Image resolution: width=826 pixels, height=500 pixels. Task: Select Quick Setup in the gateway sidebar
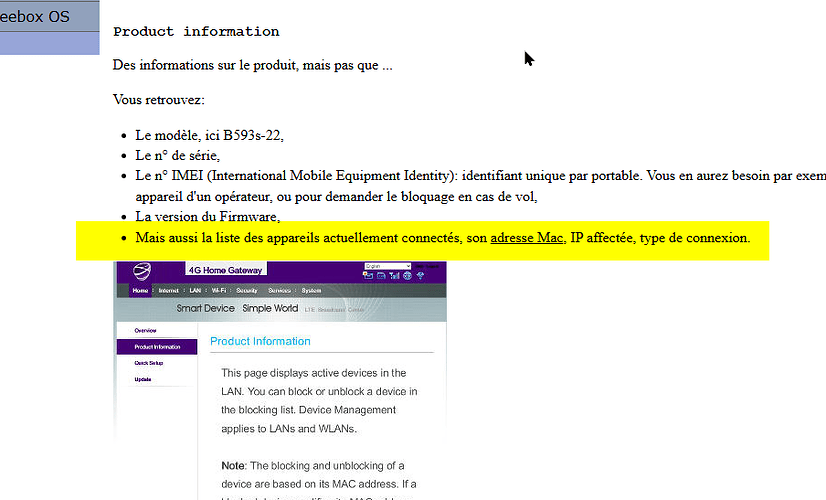(x=149, y=363)
